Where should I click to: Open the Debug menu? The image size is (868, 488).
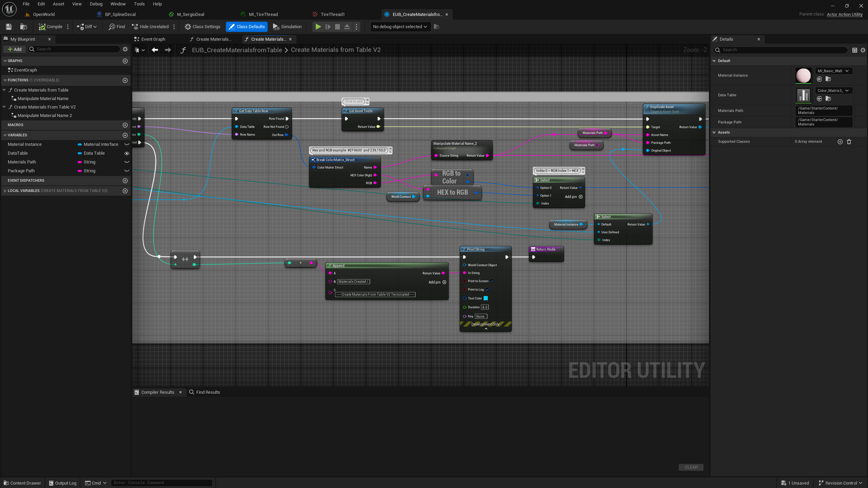point(96,4)
